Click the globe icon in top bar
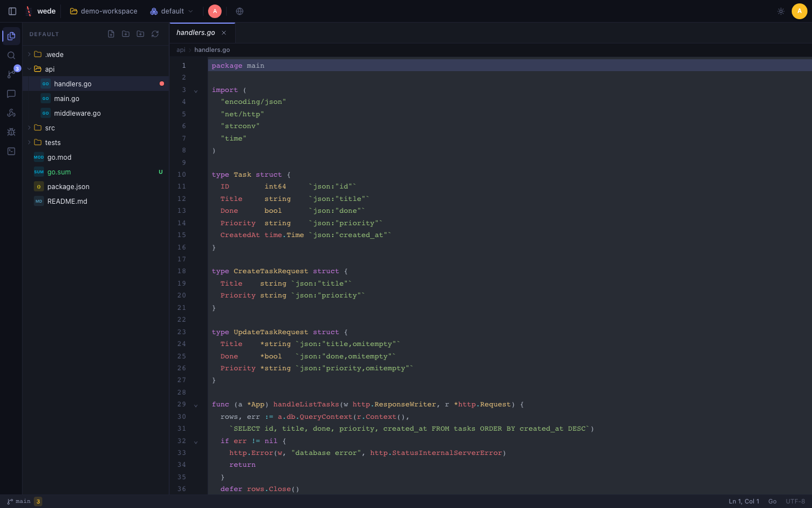The width and height of the screenshot is (812, 508). click(240, 11)
